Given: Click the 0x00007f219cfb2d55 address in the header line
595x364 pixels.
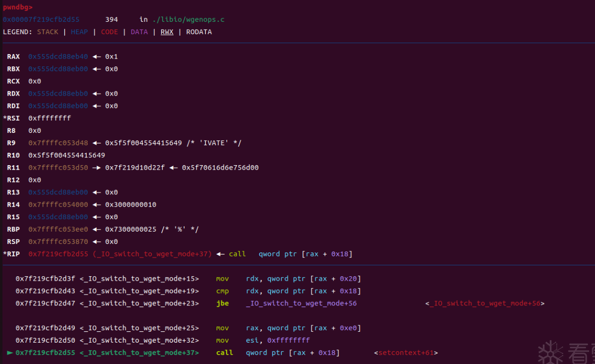Looking at the screenshot, I should [x=41, y=19].
